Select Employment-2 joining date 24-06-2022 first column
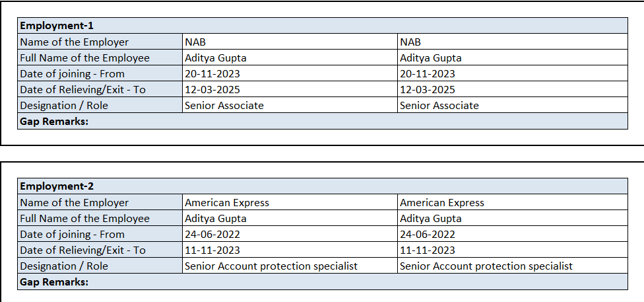This screenshot has width=644, height=302. pos(290,234)
